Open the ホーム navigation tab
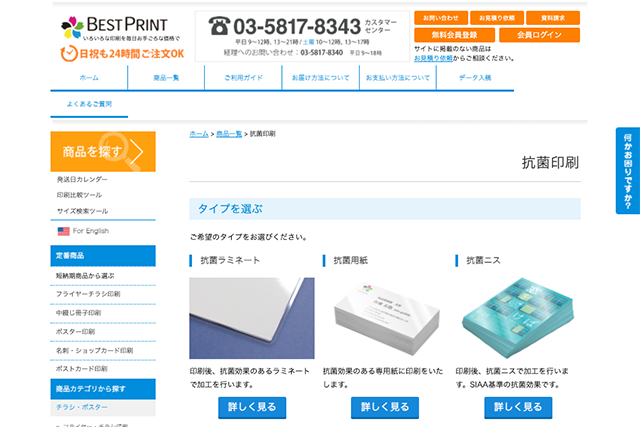The height and width of the screenshot is (427, 640). click(89, 78)
